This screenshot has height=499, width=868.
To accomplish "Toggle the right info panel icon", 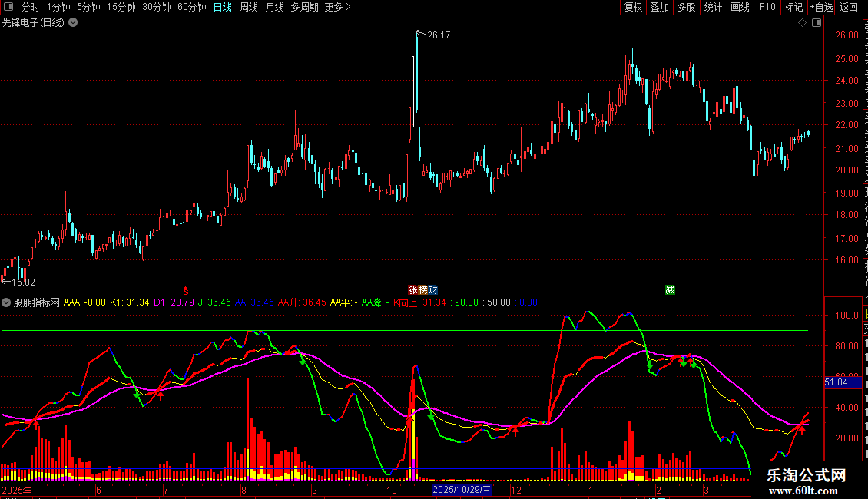I will pyautogui.click(x=817, y=23).
